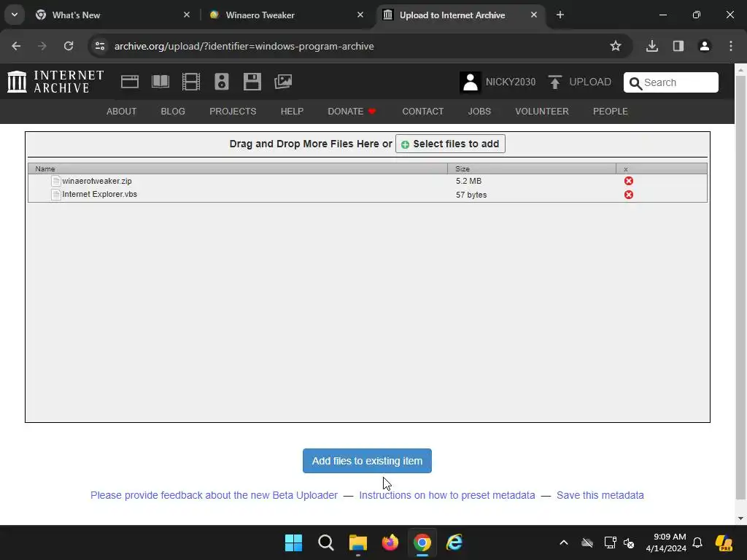
Task: Click the Name column header
Action: pyautogui.click(x=238, y=168)
